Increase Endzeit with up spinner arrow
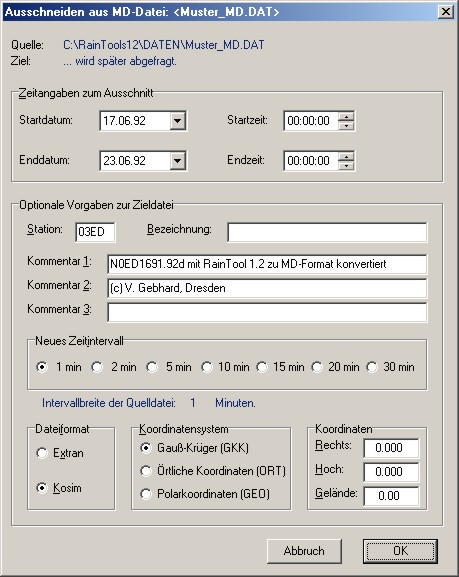Screen dimensions: 459x577 tap(346, 156)
